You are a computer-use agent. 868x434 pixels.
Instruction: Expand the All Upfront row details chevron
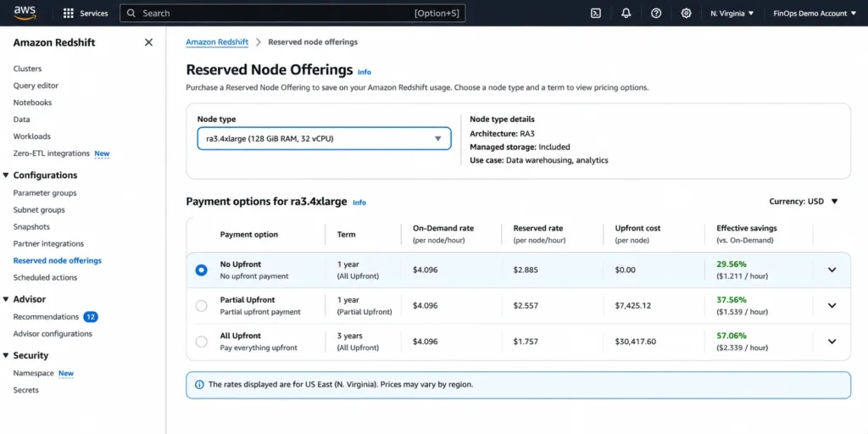(x=832, y=342)
